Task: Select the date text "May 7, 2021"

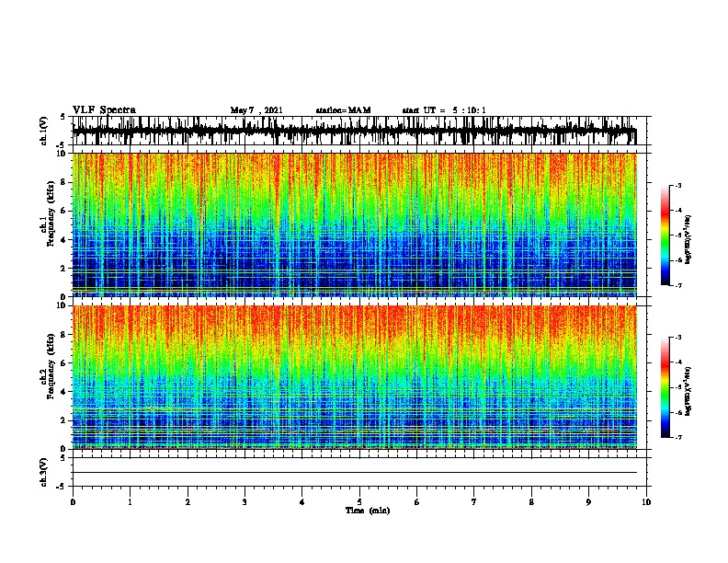Action: click(x=256, y=110)
